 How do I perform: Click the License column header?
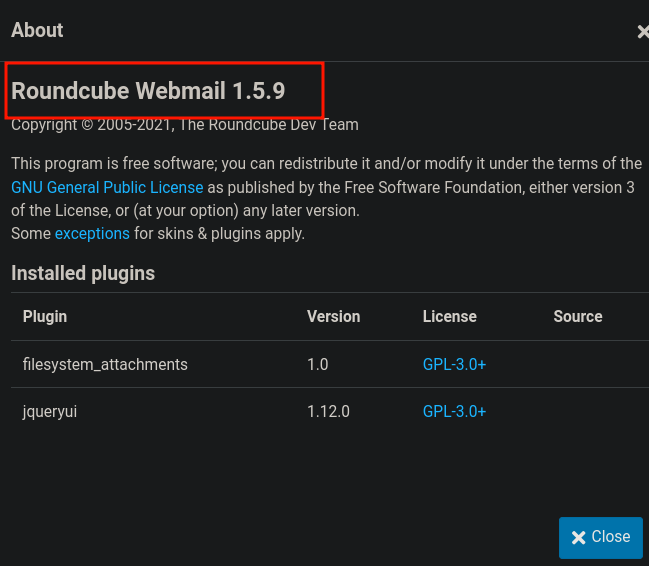click(x=449, y=316)
